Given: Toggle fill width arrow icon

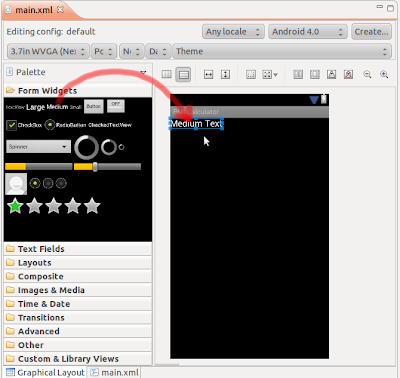Looking at the screenshot, I should coord(208,74).
